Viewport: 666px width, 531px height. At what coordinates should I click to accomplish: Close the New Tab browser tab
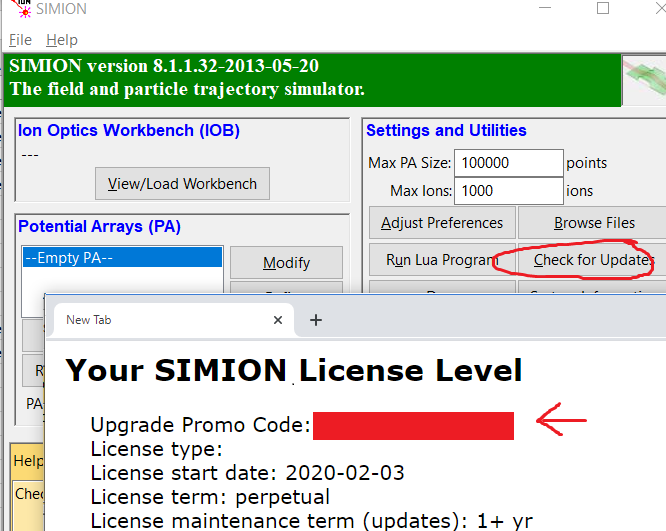tap(278, 320)
